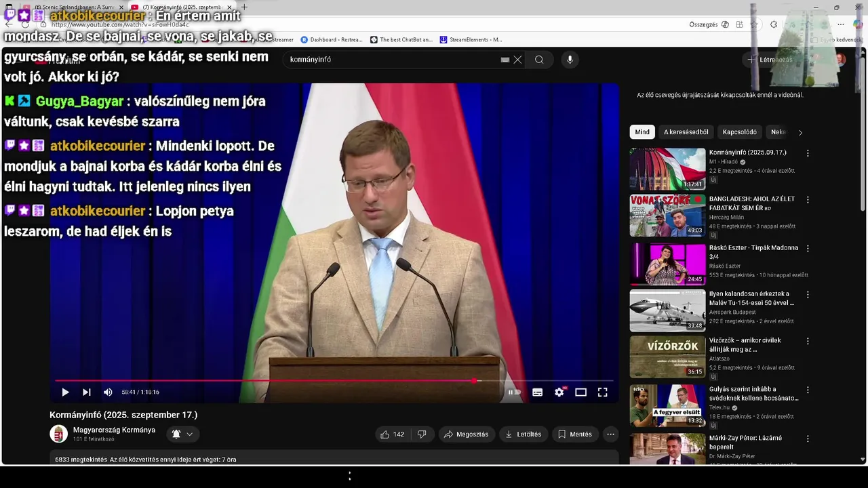Image resolution: width=868 pixels, height=488 pixels.
Task: Open video player settings gear
Action: pos(559,392)
